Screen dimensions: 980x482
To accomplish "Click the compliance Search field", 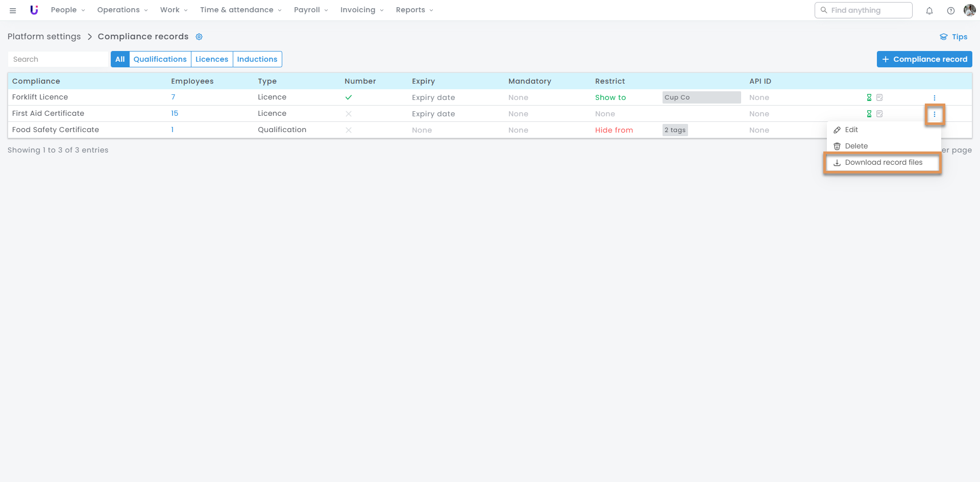I will [59, 59].
